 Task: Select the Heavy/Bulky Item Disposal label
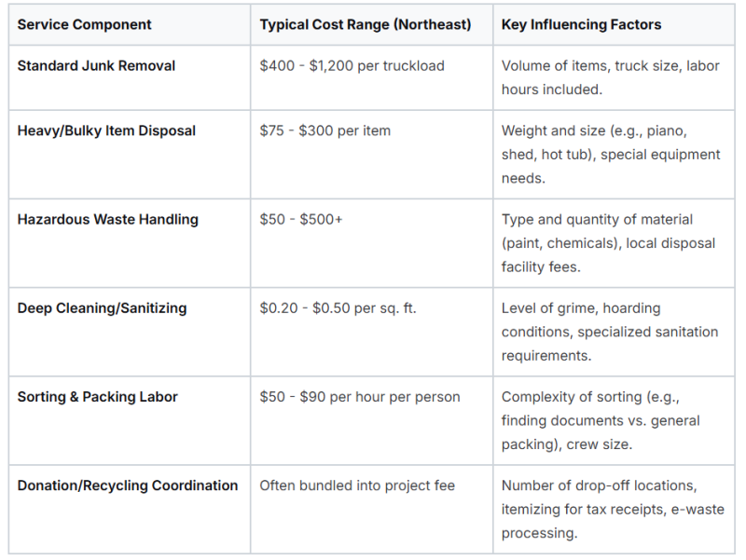coord(106,130)
